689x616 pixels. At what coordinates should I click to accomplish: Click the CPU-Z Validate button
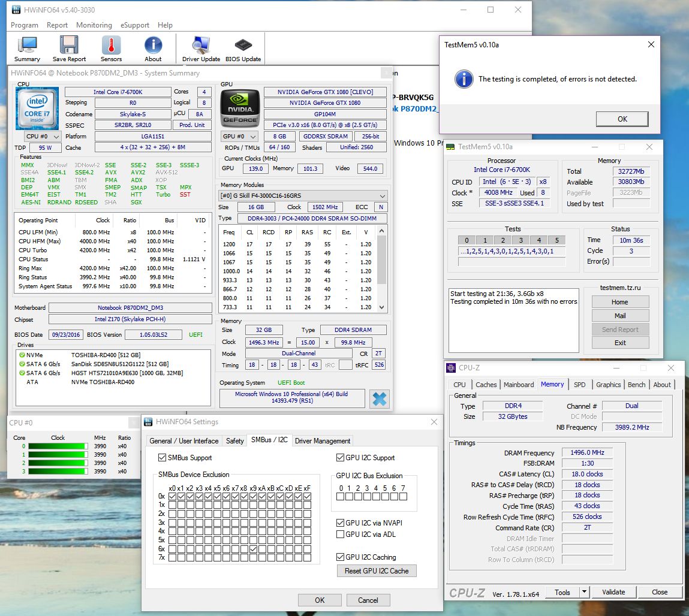pyautogui.click(x=613, y=592)
